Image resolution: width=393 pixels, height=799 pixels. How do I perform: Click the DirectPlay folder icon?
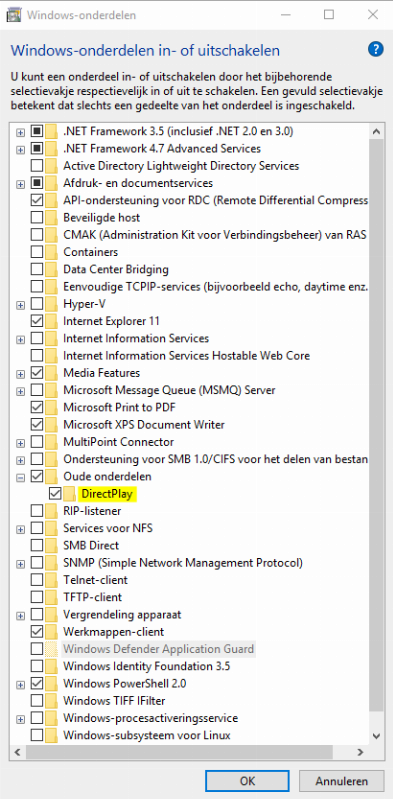70,494
